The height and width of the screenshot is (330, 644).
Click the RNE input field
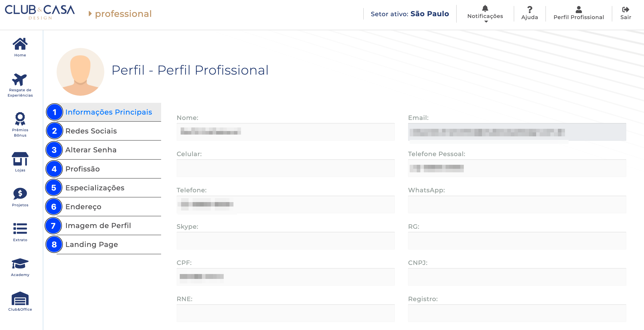point(286,313)
